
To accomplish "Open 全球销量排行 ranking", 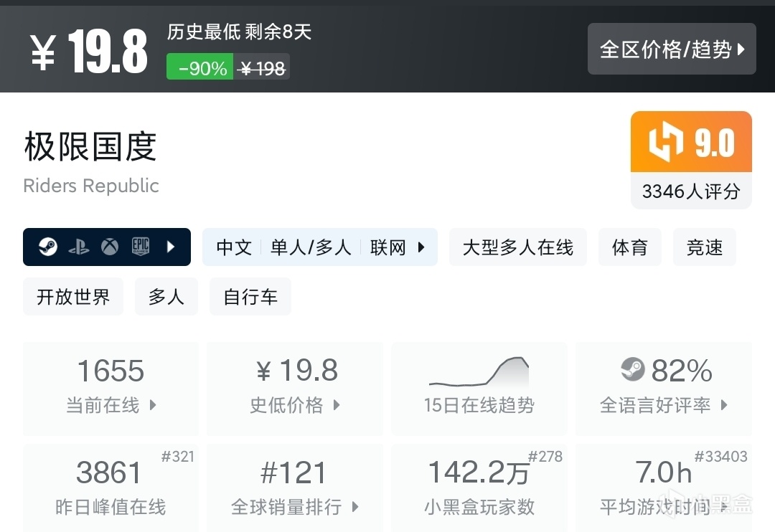I will point(295,488).
